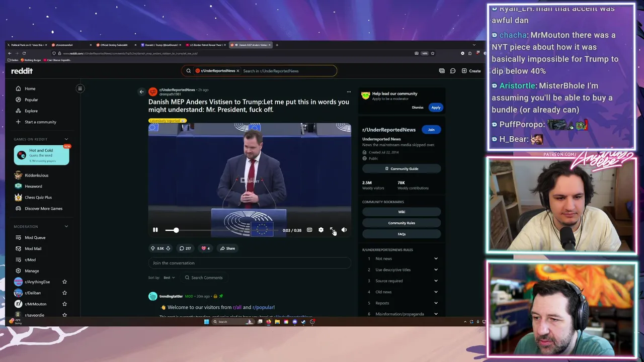Open a new browser tab with plus
Viewport: 644px width, 362px height.
coord(277,45)
